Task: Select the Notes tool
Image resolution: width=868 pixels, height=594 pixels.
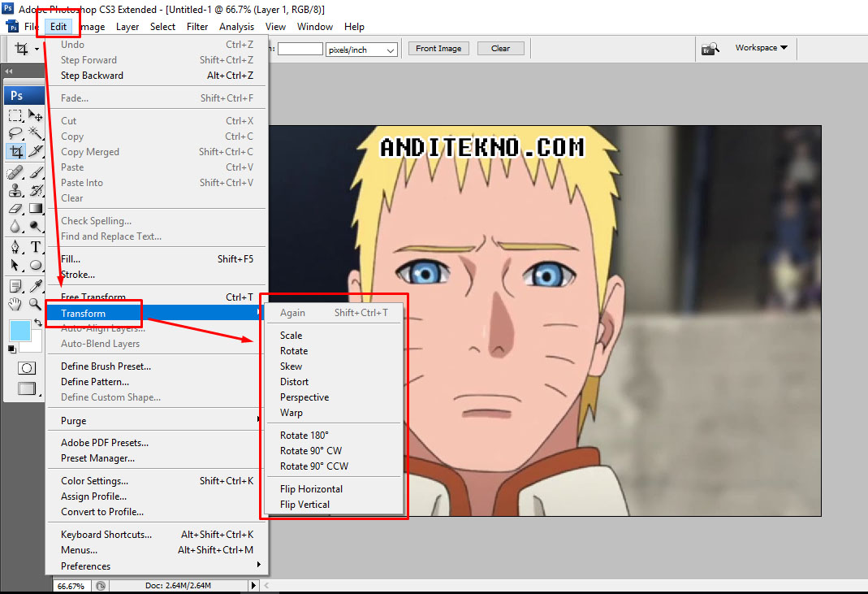Action: point(15,286)
